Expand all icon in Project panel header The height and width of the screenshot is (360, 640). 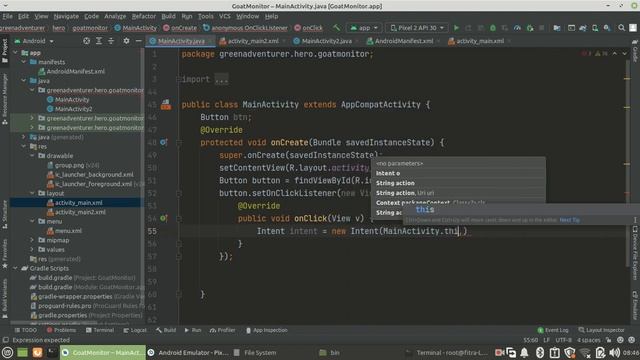pos(99,41)
